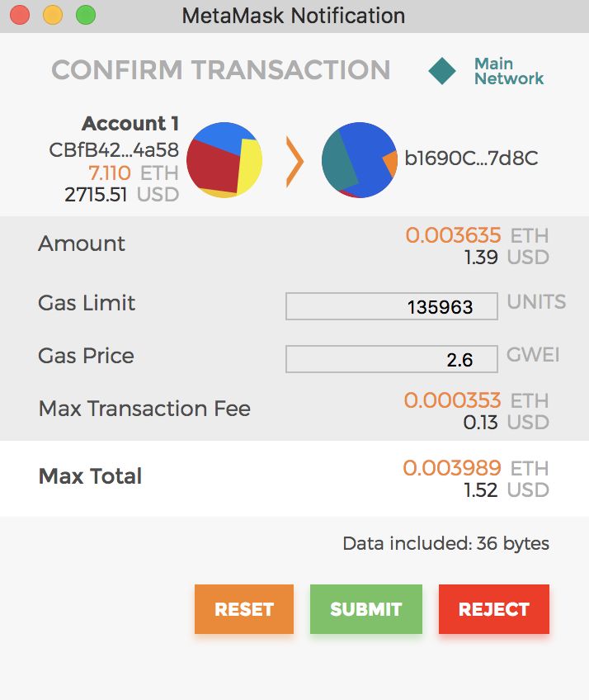Click the recipient address identicon
Viewport: 589px width, 700px height.
[359, 160]
